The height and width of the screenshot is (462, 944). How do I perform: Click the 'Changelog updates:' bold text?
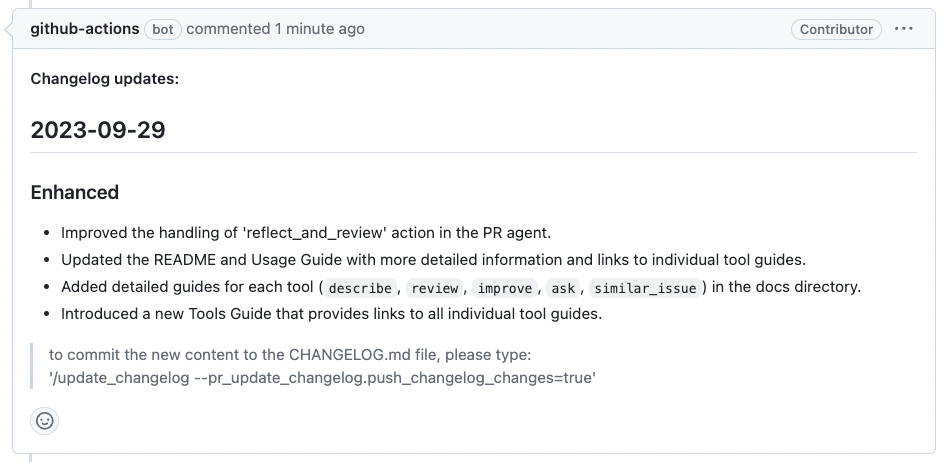[x=105, y=78]
